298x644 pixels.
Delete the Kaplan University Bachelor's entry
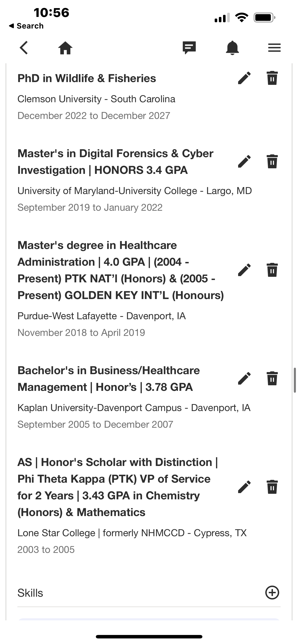point(272,378)
